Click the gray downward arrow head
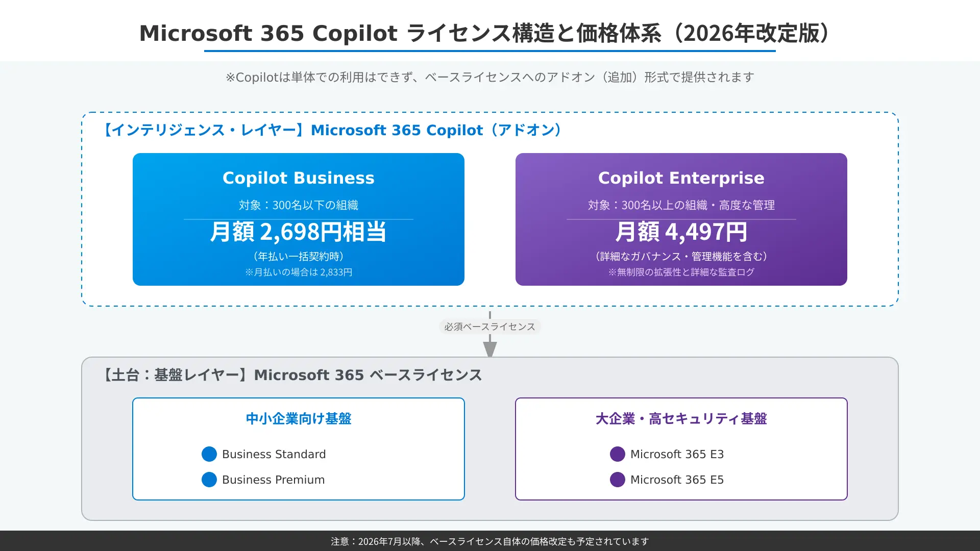Viewport: 980px width, 551px height. (x=490, y=349)
